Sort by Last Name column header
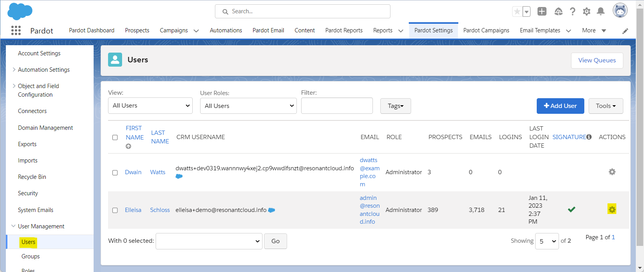Image resolution: width=644 pixels, height=272 pixels. click(x=160, y=137)
